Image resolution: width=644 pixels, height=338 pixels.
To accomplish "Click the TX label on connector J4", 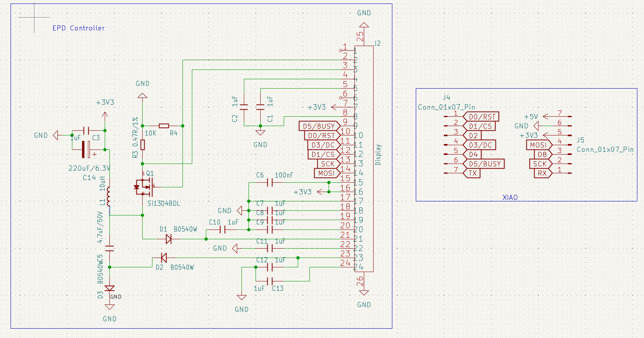I will pyautogui.click(x=472, y=173).
